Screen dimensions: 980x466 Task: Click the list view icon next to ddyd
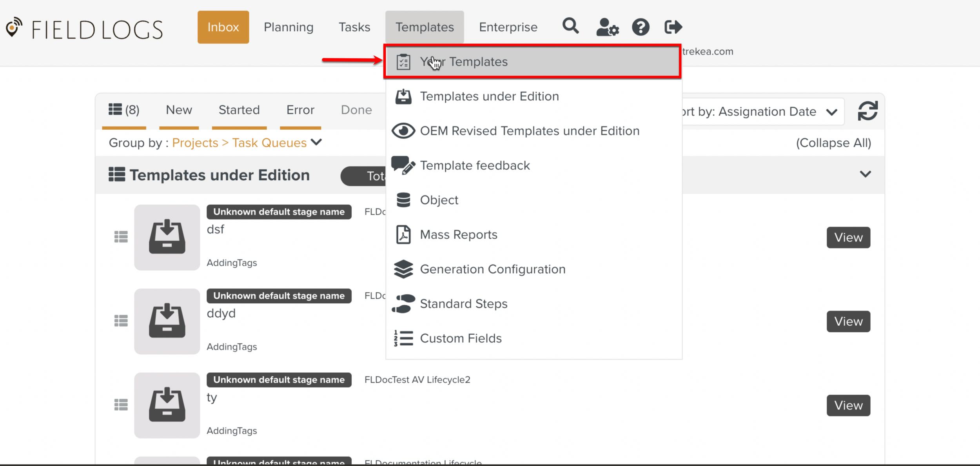[x=121, y=321]
